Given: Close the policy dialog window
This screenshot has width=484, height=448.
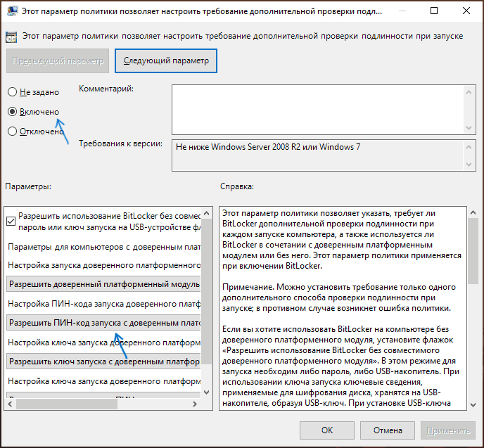Looking at the screenshot, I should point(466,11).
